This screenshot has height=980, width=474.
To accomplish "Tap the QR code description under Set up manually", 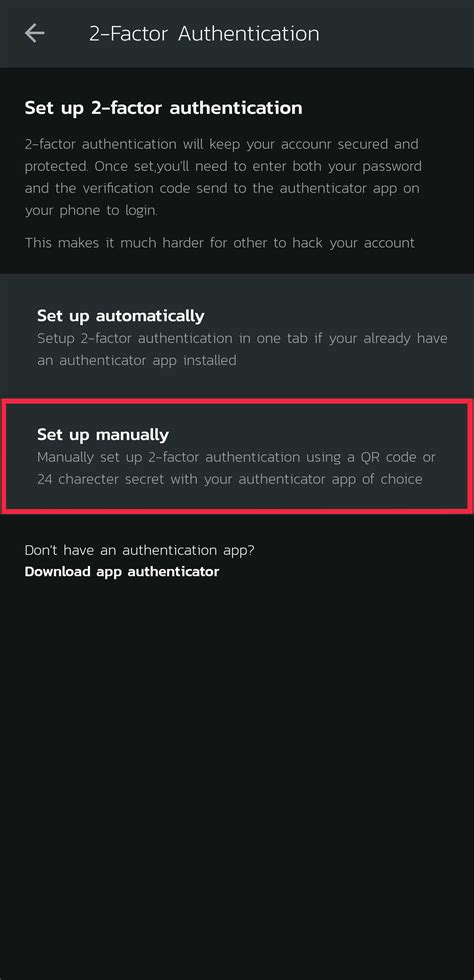I will pyautogui.click(x=236, y=468).
